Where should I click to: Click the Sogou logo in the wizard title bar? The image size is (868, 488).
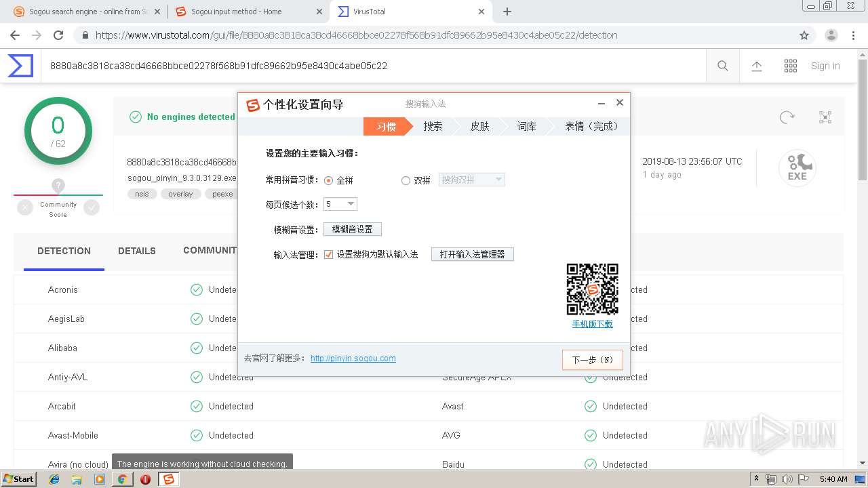tap(253, 104)
